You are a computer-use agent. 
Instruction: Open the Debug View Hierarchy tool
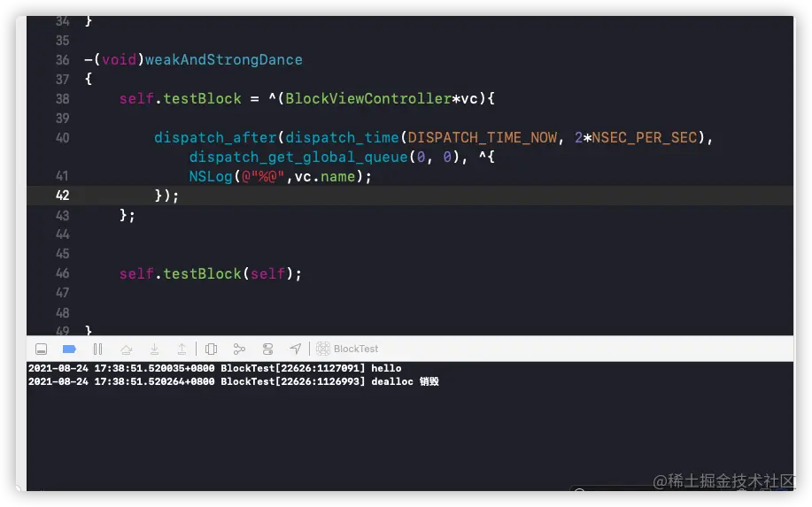tap(211, 350)
